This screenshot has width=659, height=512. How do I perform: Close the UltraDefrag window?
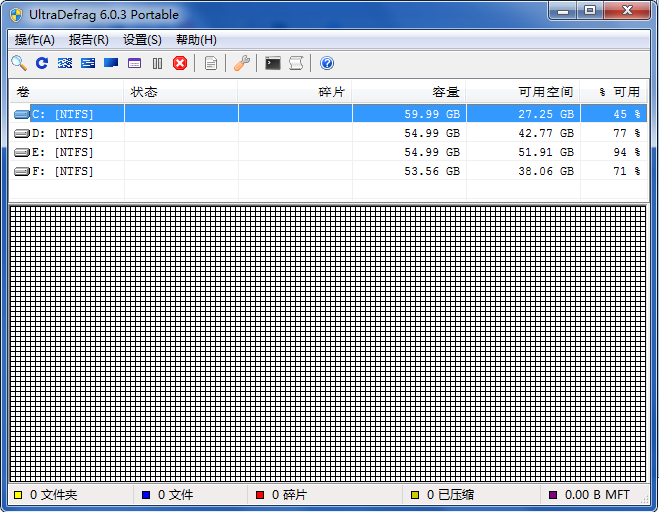pyautogui.click(x=627, y=11)
